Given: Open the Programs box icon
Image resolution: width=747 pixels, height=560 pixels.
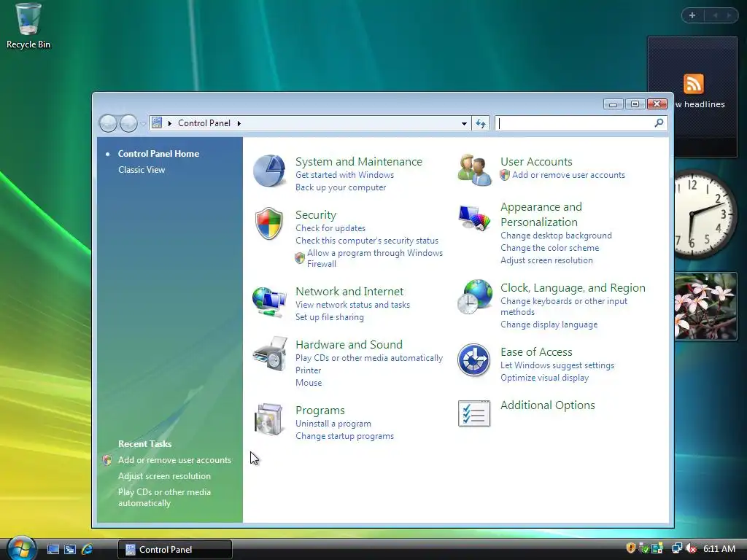Looking at the screenshot, I should coord(268,419).
